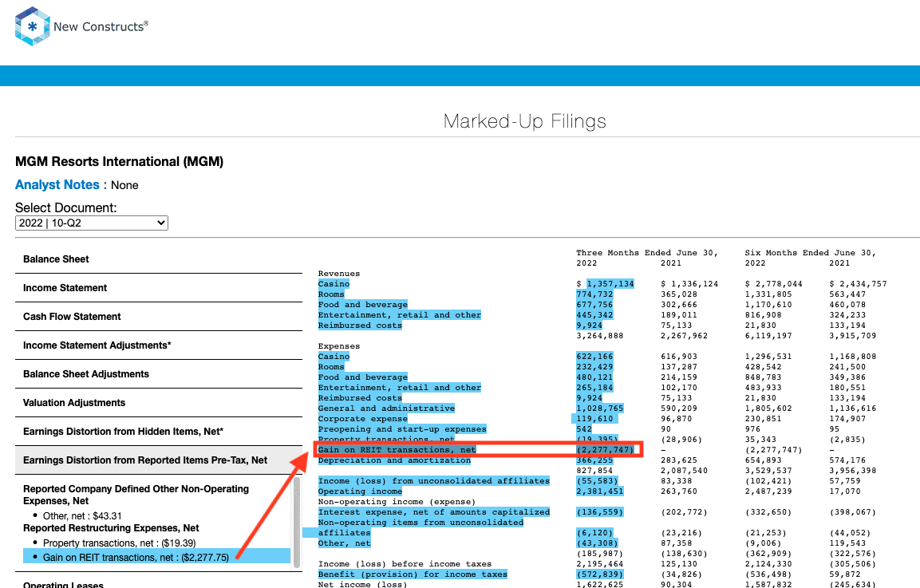Viewport: 920px width, 588px height.
Task: Click highlighted General and administrative value 1,028,765
Action: pyautogui.click(x=600, y=408)
